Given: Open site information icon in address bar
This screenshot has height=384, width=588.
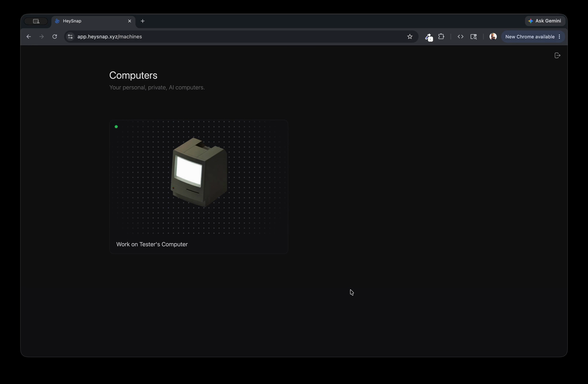Looking at the screenshot, I should pyautogui.click(x=70, y=36).
